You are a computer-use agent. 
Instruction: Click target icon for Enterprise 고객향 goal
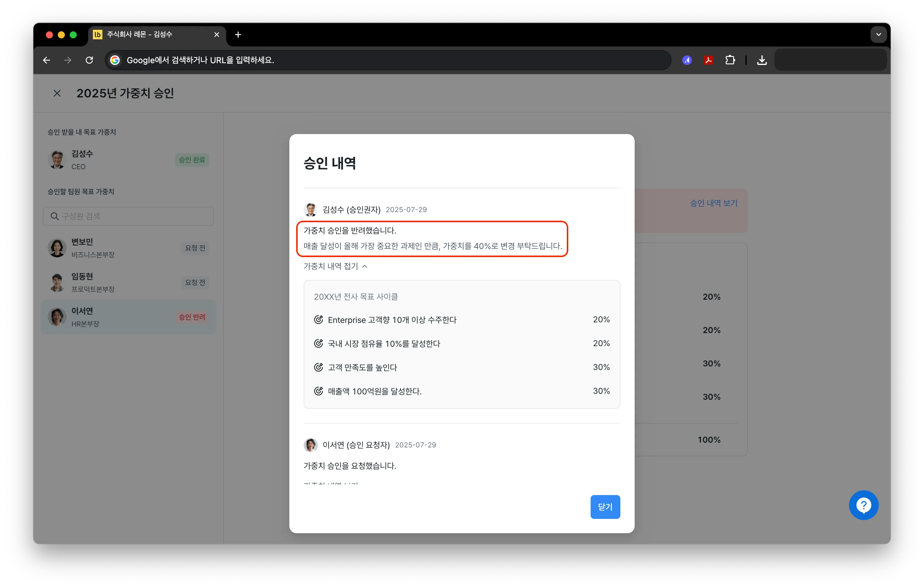pyautogui.click(x=319, y=320)
